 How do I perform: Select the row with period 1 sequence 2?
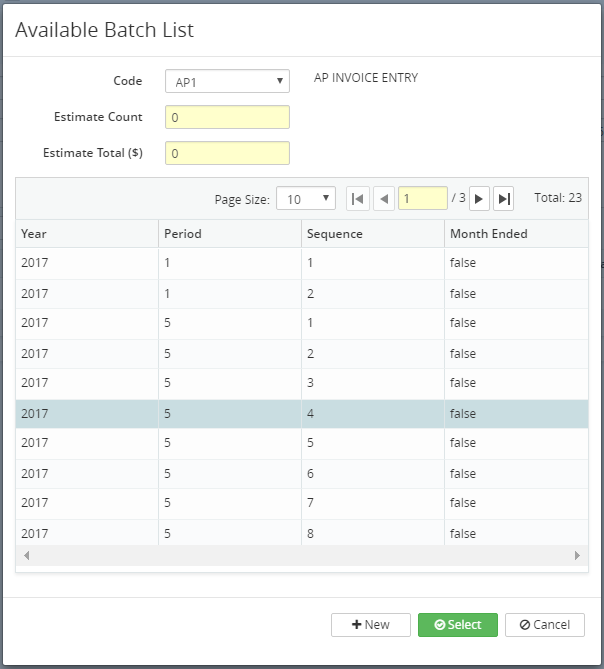pyautogui.click(x=300, y=294)
